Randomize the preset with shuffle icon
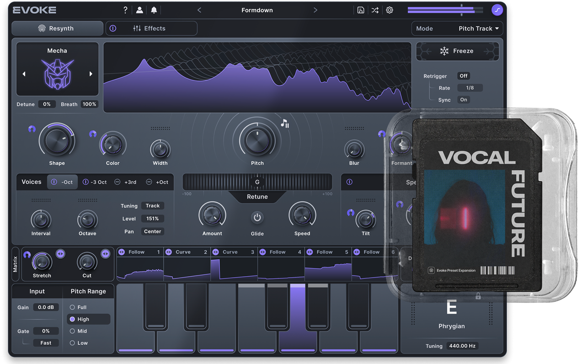 375,10
